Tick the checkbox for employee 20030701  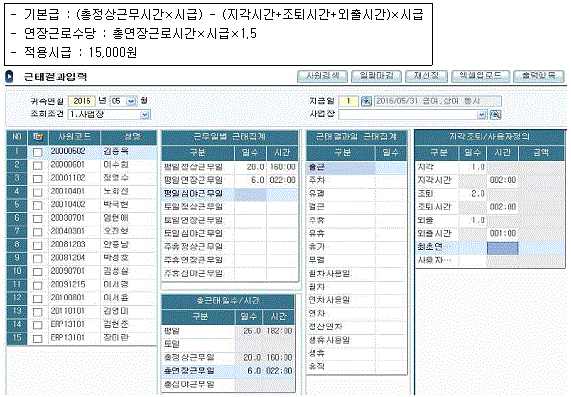pos(37,219)
